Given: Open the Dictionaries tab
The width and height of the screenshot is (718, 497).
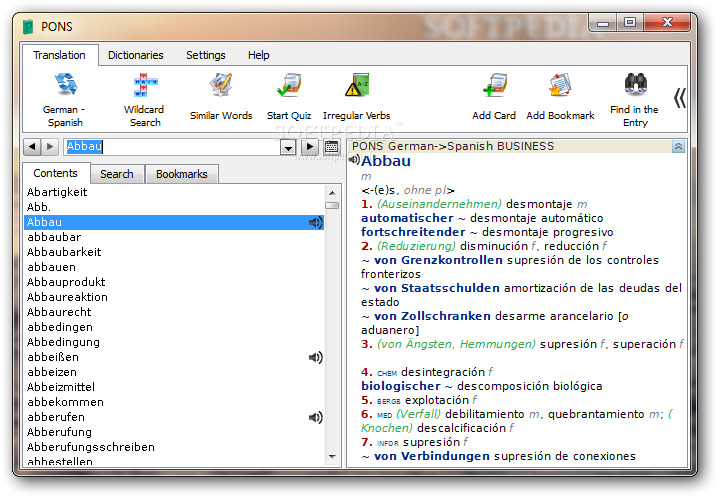Looking at the screenshot, I should point(136,55).
